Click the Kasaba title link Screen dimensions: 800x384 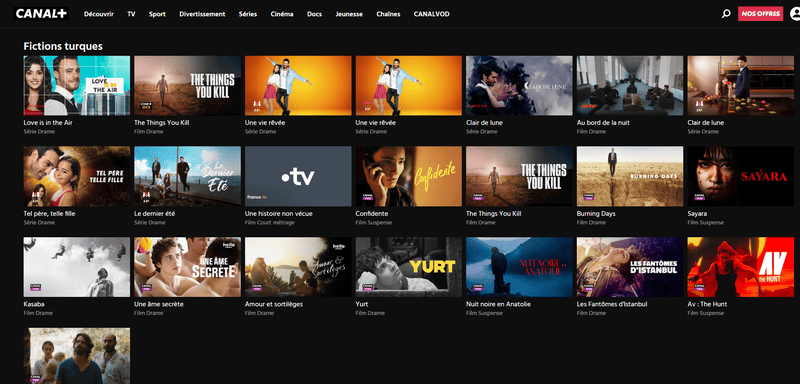point(34,304)
